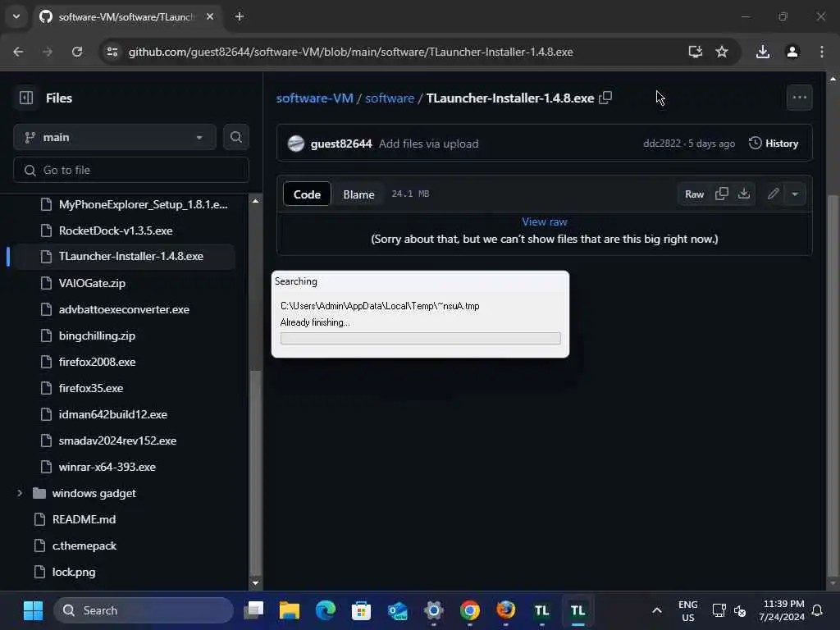The height and width of the screenshot is (630, 840).
Task: Open Outlook from taskbar
Action: point(398,610)
